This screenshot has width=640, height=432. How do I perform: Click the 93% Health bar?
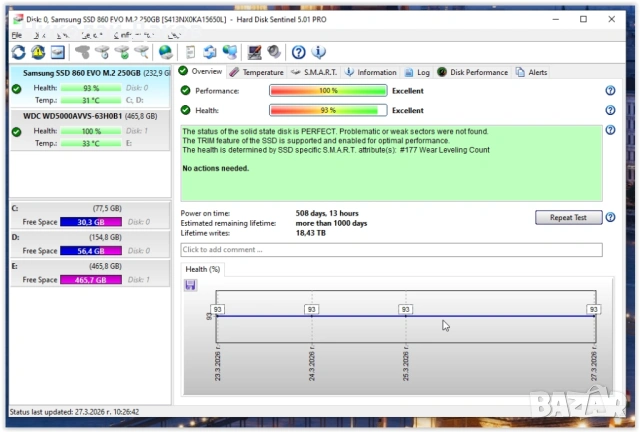(x=328, y=111)
